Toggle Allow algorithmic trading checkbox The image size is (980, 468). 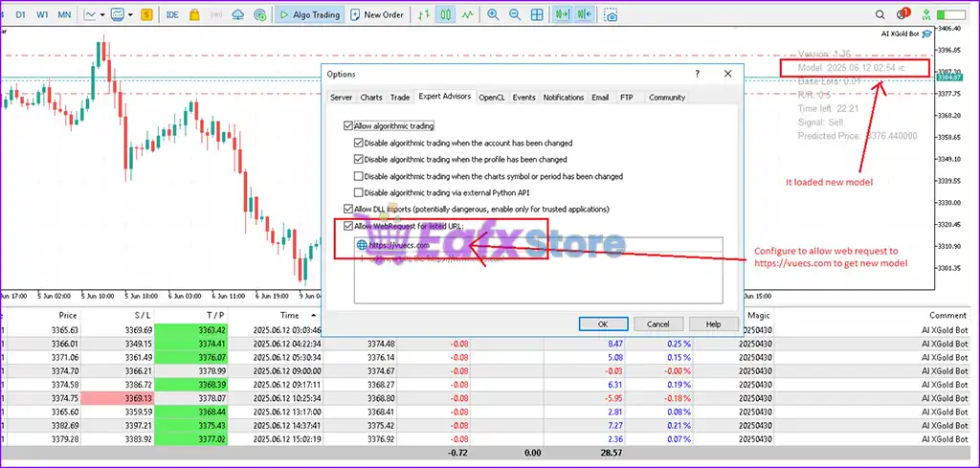[x=348, y=126]
